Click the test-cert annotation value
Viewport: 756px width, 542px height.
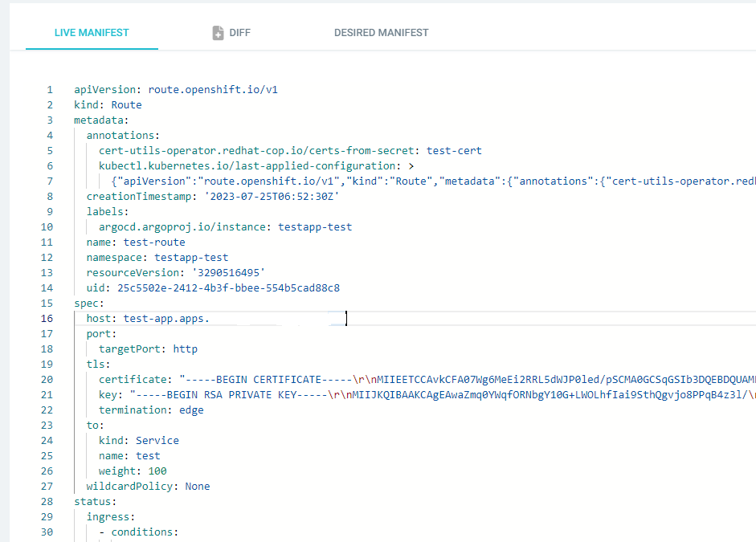tap(454, 151)
